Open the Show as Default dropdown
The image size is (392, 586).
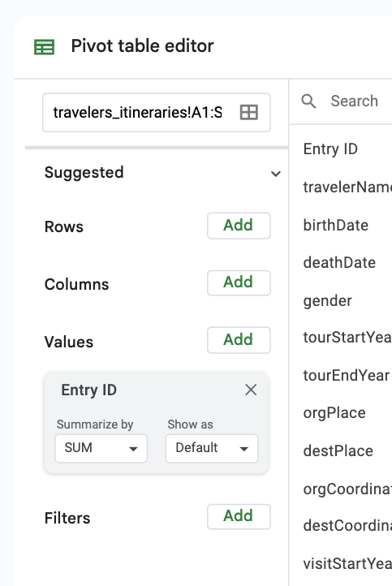click(212, 448)
